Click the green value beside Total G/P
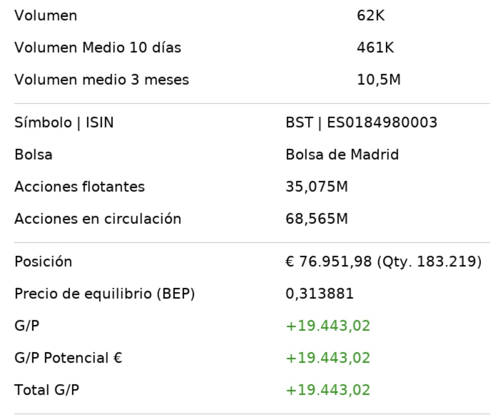This screenshot has width=504, height=420. 328,390
